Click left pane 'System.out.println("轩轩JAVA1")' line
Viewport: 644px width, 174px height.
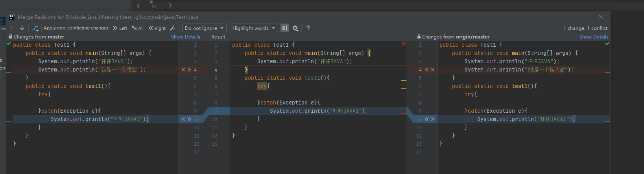point(100,119)
